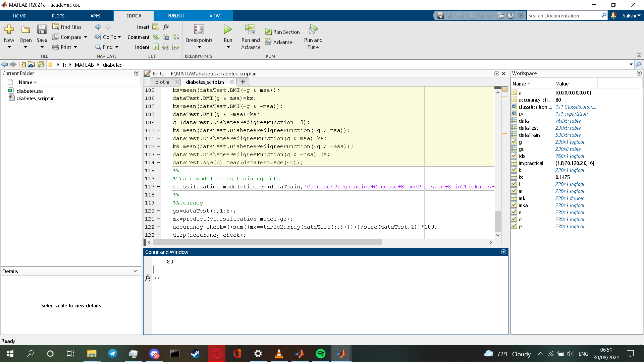This screenshot has width=644, height=362.
Task: Open Spotify from the taskbar
Action: [x=320, y=354]
